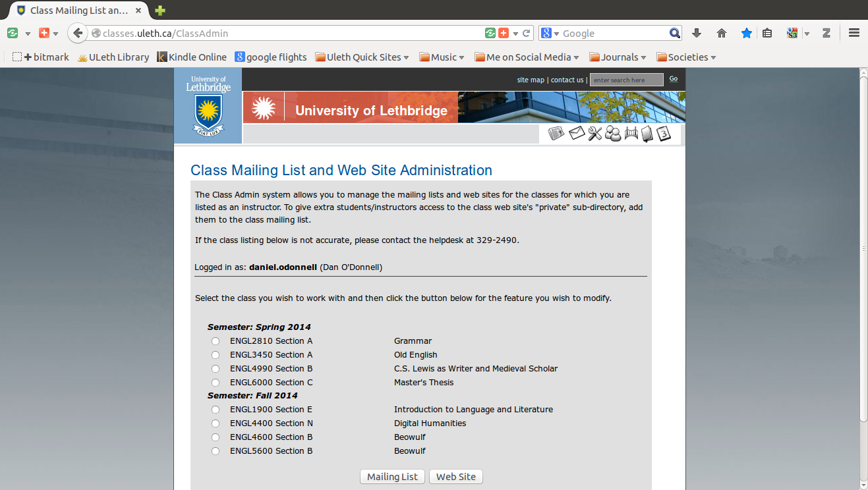Image resolution: width=868 pixels, height=490 pixels.
Task: Click the blue bookmark star icon
Action: point(746,33)
